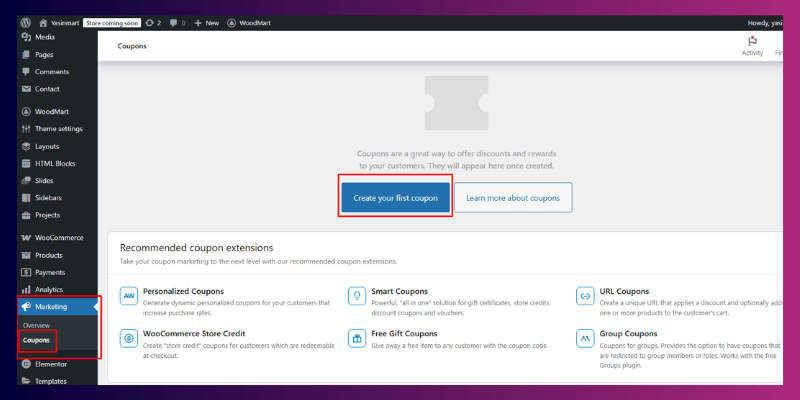
Task: Open the Personalized Coupons extension title
Action: (x=184, y=291)
